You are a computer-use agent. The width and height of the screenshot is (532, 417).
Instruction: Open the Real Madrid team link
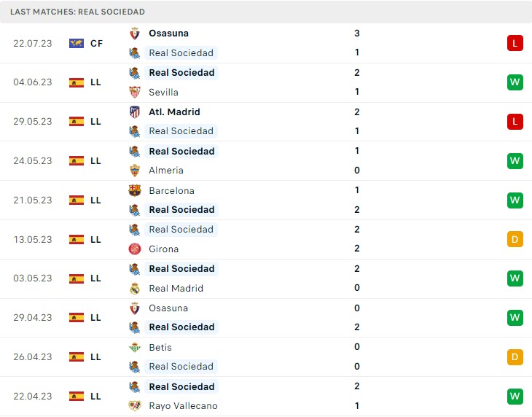(176, 288)
